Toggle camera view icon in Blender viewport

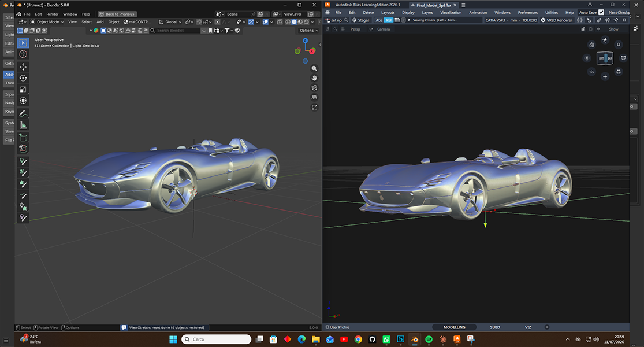coord(314,87)
